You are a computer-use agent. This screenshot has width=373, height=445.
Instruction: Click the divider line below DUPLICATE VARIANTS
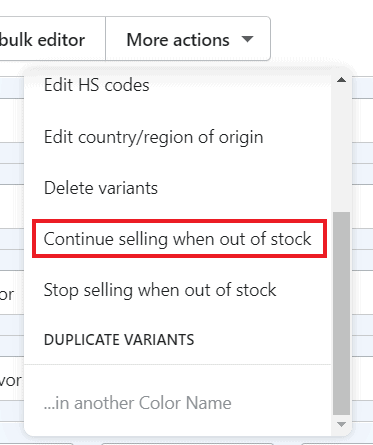point(178,365)
